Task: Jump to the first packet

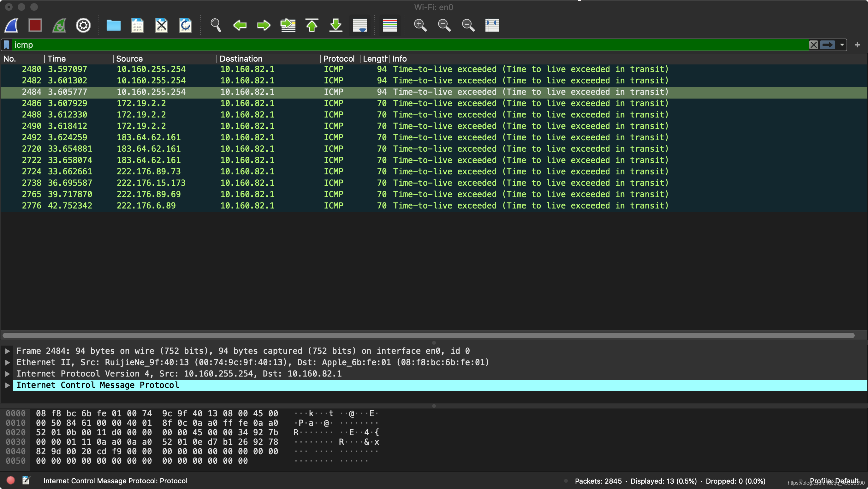Action: pyautogui.click(x=312, y=25)
